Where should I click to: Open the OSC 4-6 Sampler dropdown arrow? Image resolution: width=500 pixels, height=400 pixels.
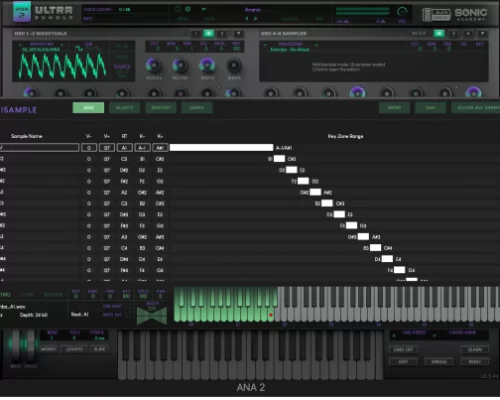click(482, 34)
